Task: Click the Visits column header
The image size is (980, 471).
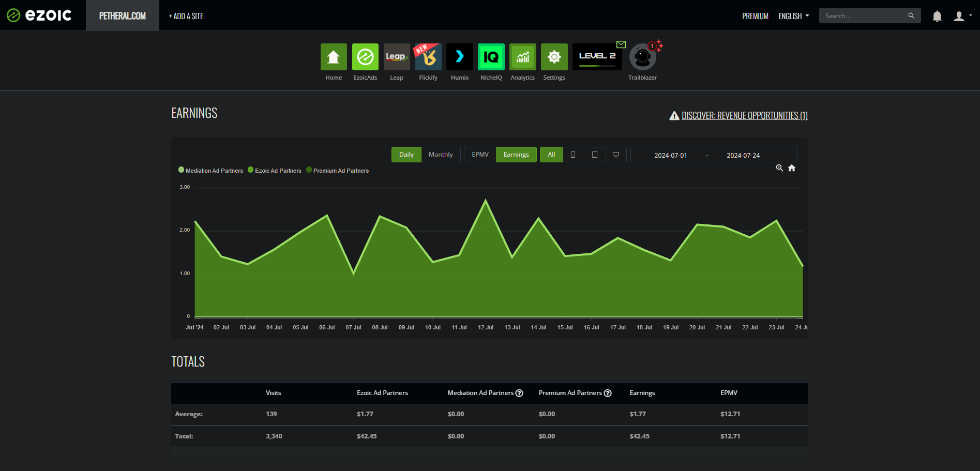Action: click(x=274, y=393)
